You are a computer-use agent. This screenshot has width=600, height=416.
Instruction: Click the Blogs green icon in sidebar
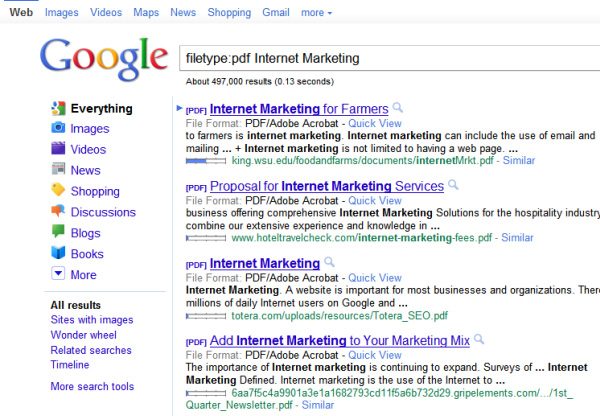(59, 233)
